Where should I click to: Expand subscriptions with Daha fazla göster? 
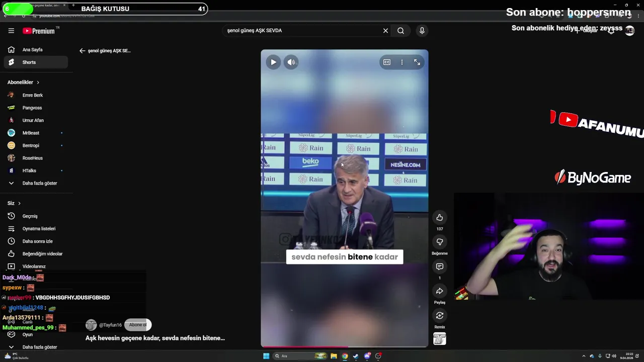pyautogui.click(x=35, y=183)
